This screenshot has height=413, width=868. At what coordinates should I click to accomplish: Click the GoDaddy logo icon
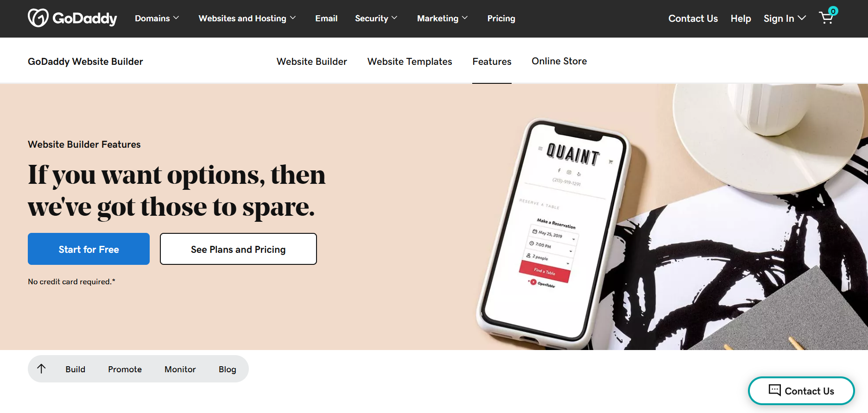[x=38, y=18]
